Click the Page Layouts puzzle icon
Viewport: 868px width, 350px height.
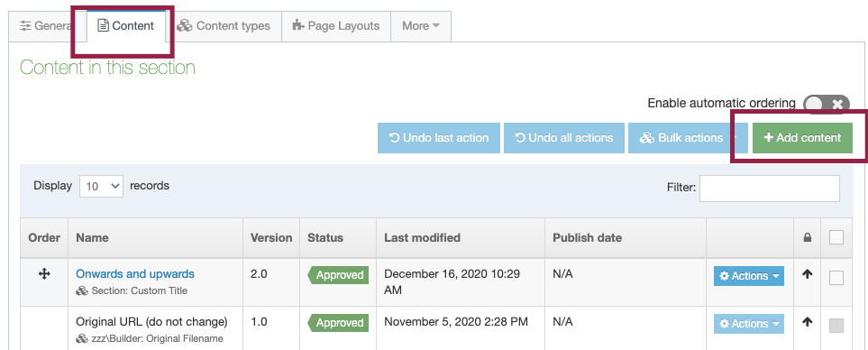click(x=298, y=25)
